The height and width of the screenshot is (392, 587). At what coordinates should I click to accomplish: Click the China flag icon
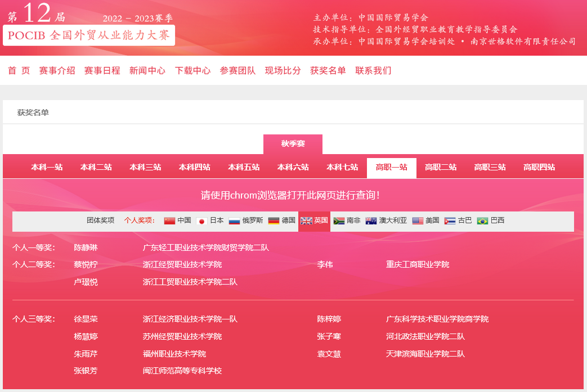click(x=169, y=221)
